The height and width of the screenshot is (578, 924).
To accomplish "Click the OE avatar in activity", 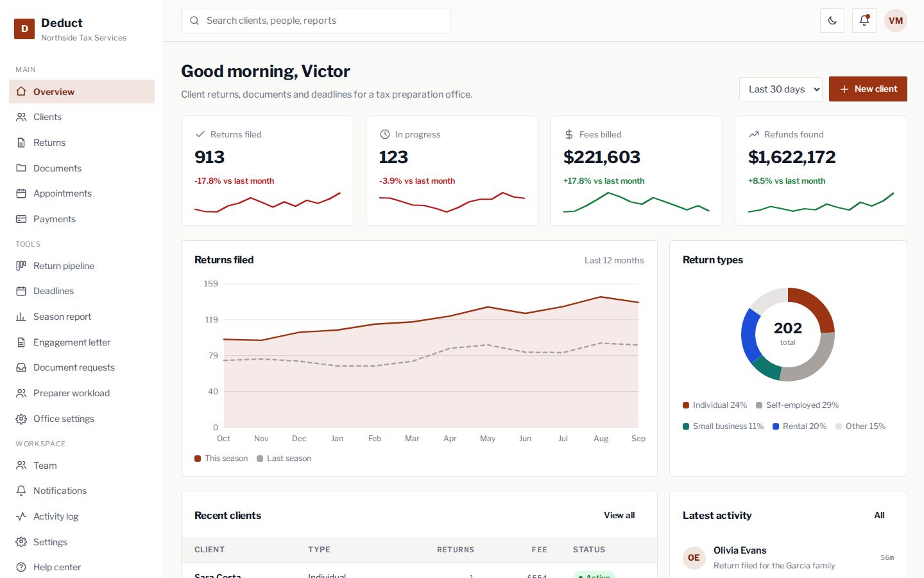I will [694, 557].
